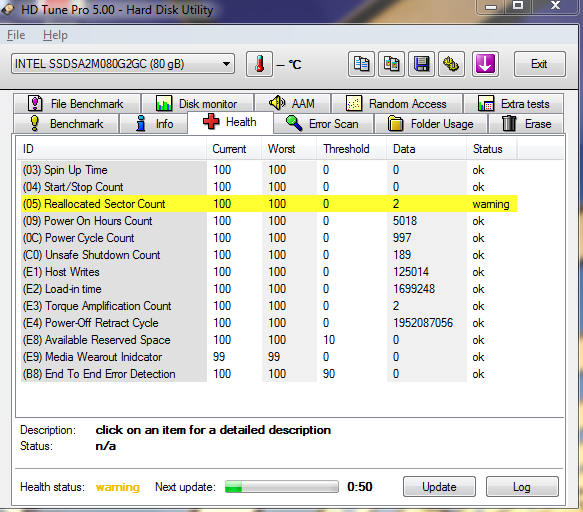Click the Exit button
583x512 pixels.
(539, 64)
